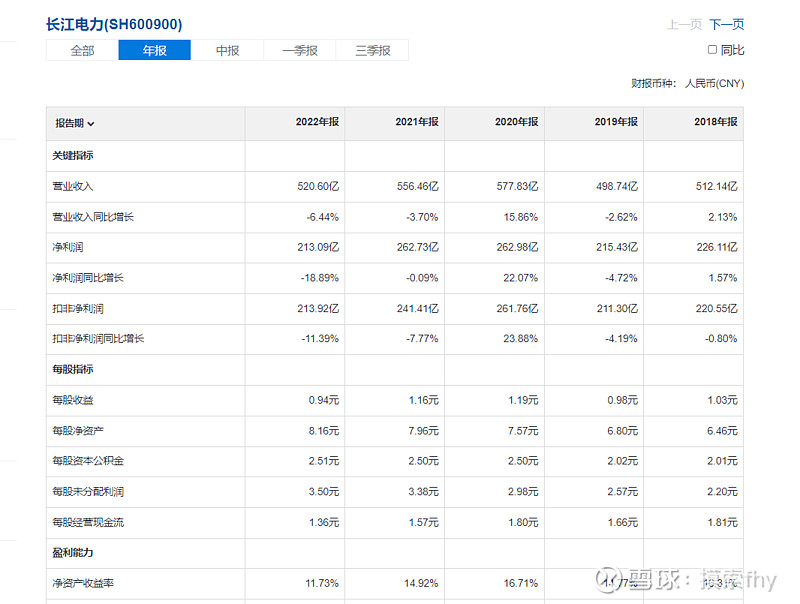Click the 每股指标 section heading

pos(73,370)
